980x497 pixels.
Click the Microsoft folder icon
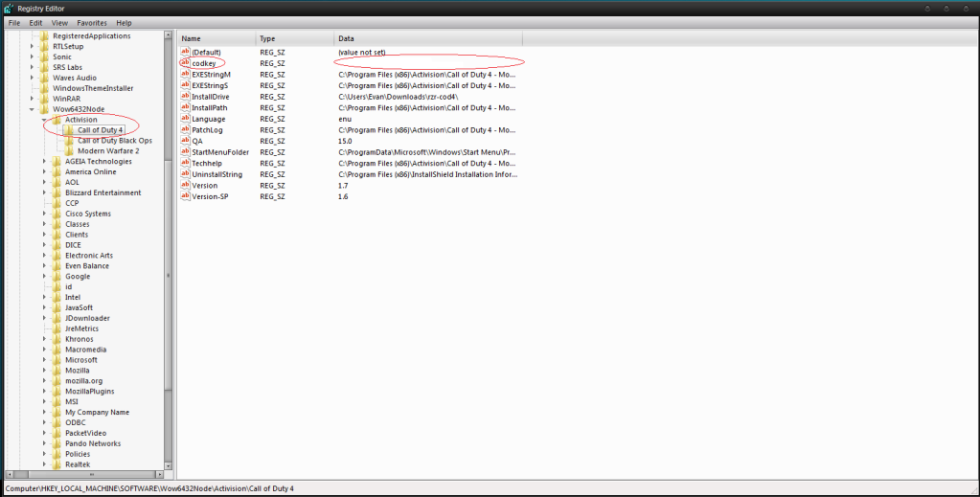57,359
